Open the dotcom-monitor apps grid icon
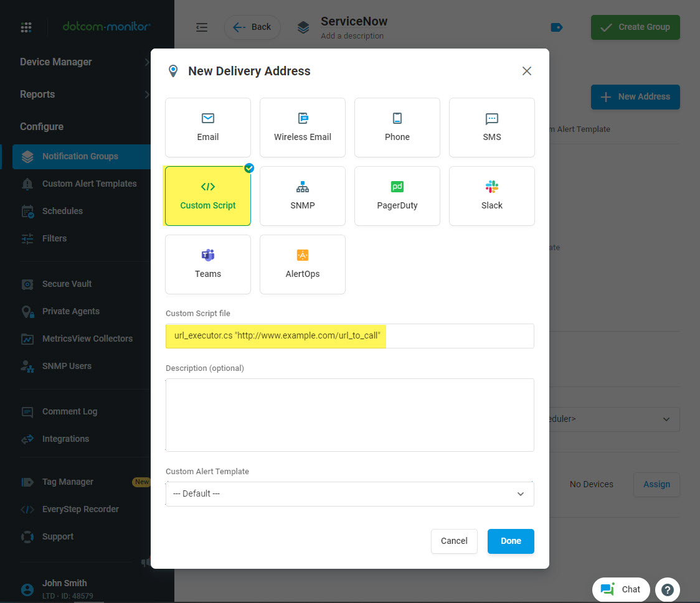 (x=26, y=27)
